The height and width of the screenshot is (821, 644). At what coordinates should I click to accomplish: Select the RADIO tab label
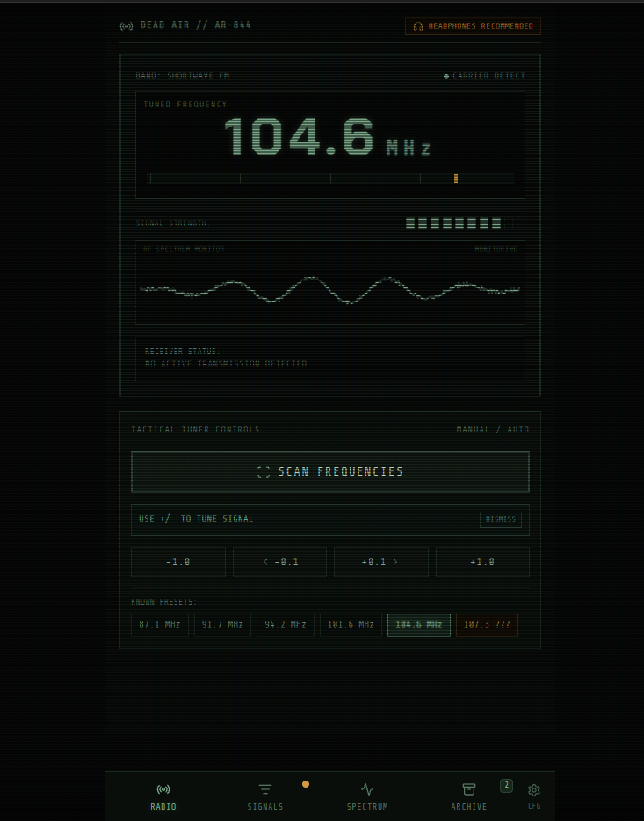[x=163, y=806]
